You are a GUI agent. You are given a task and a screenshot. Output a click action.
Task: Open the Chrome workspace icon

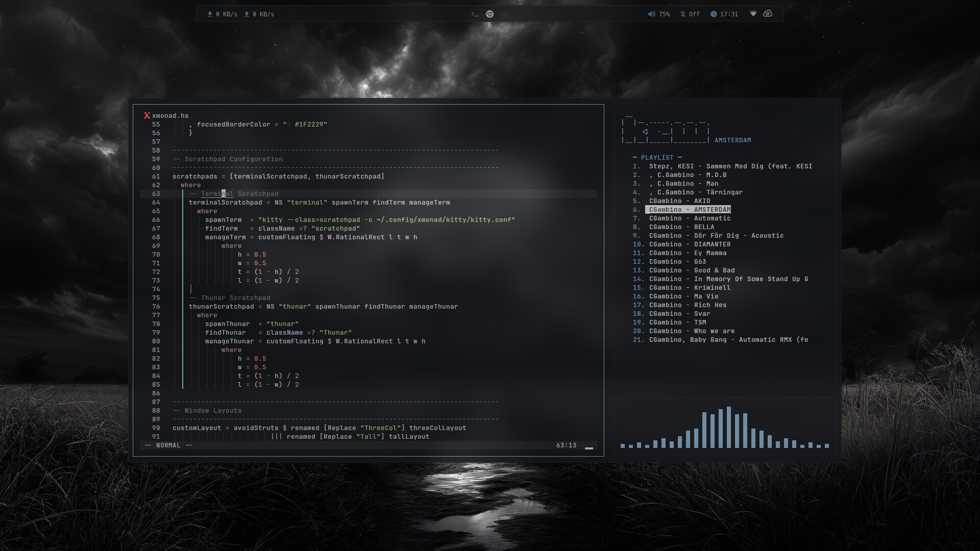click(489, 14)
